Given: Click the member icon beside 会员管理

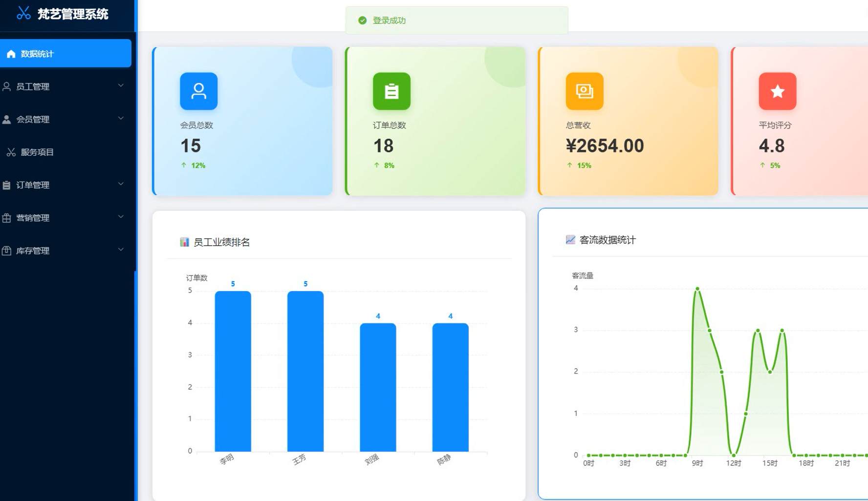Looking at the screenshot, I should click(7, 119).
